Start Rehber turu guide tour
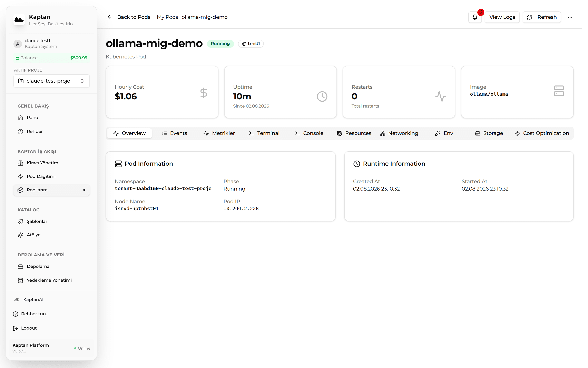This screenshot has width=588, height=368. pos(51,314)
